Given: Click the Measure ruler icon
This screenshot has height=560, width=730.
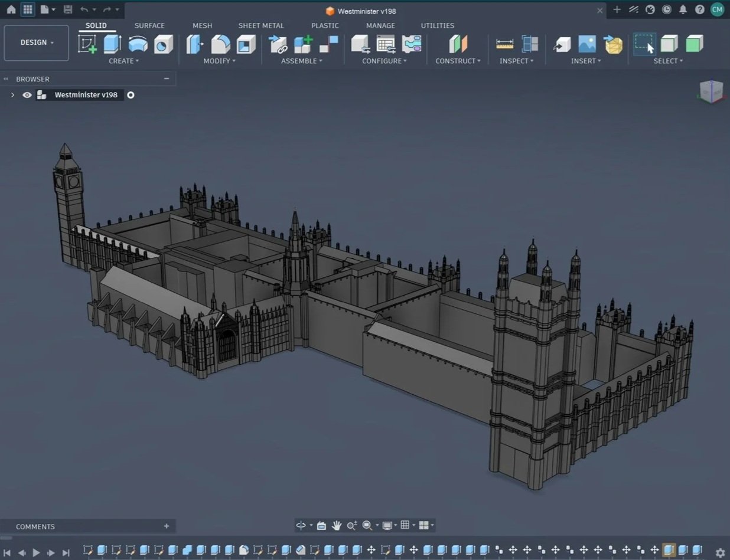Looking at the screenshot, I should pos(504,44).
